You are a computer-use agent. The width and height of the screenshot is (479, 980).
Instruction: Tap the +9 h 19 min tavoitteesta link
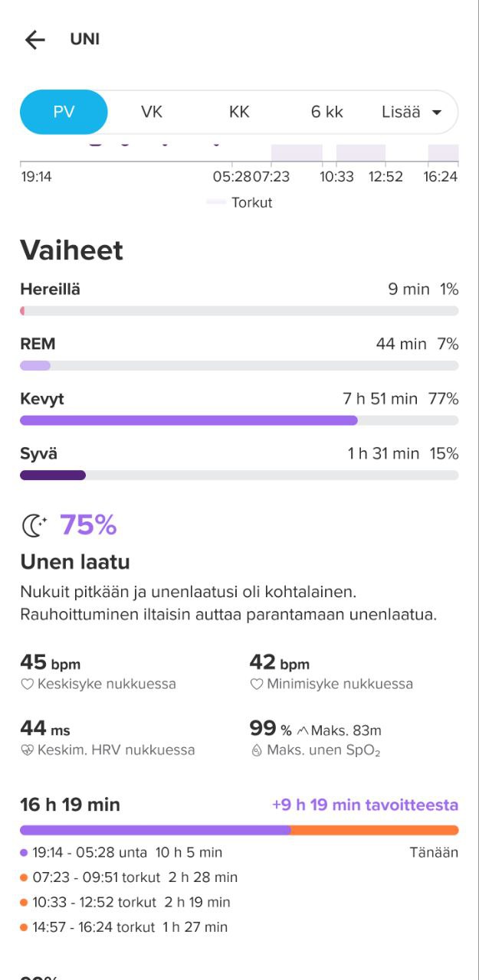365,805
